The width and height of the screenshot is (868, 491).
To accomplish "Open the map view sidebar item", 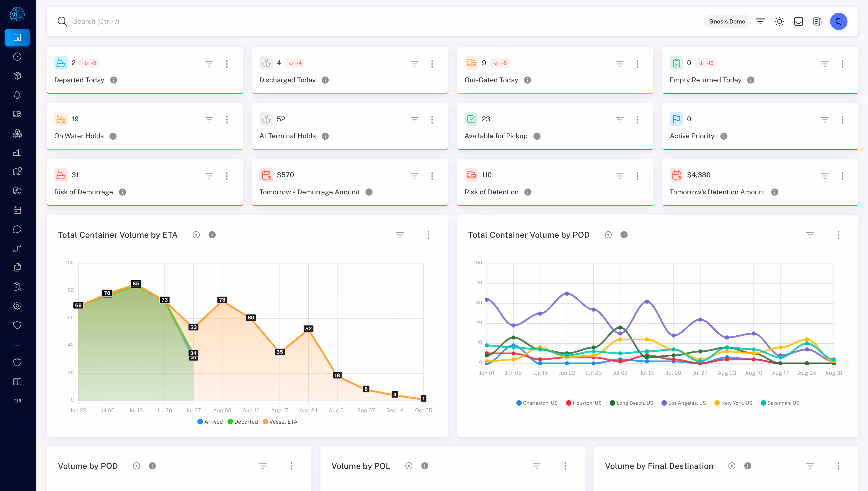I will (17, 172).
